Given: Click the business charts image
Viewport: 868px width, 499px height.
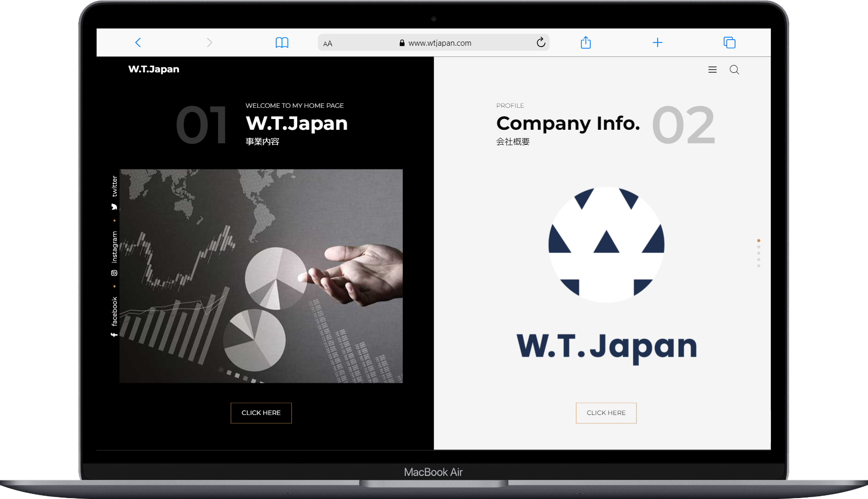Looking at the screenshot, I should pyautogui.click(x=261, y=276).
